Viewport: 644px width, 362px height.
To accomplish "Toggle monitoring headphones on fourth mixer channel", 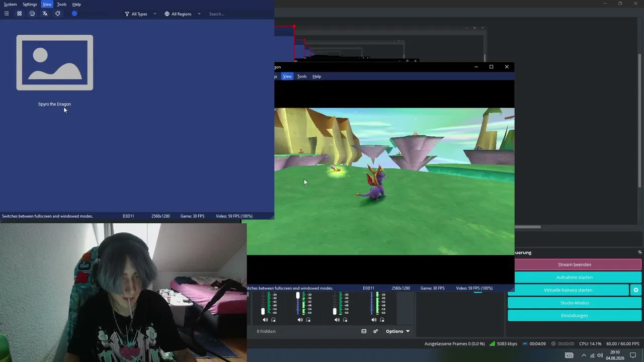I will [x=382, y=320].
